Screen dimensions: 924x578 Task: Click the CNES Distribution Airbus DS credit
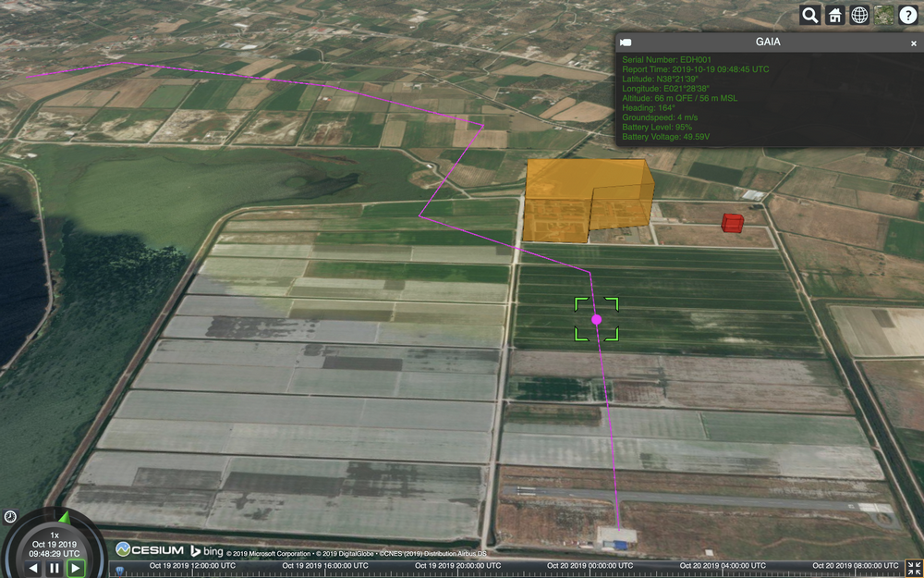pos(433,554)
